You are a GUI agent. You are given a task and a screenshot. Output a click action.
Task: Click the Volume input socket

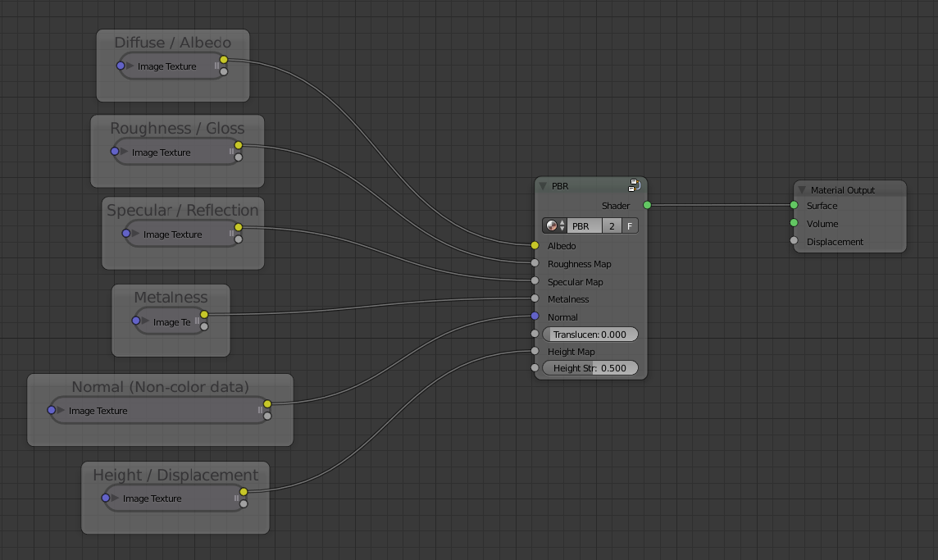click(794, 223)
